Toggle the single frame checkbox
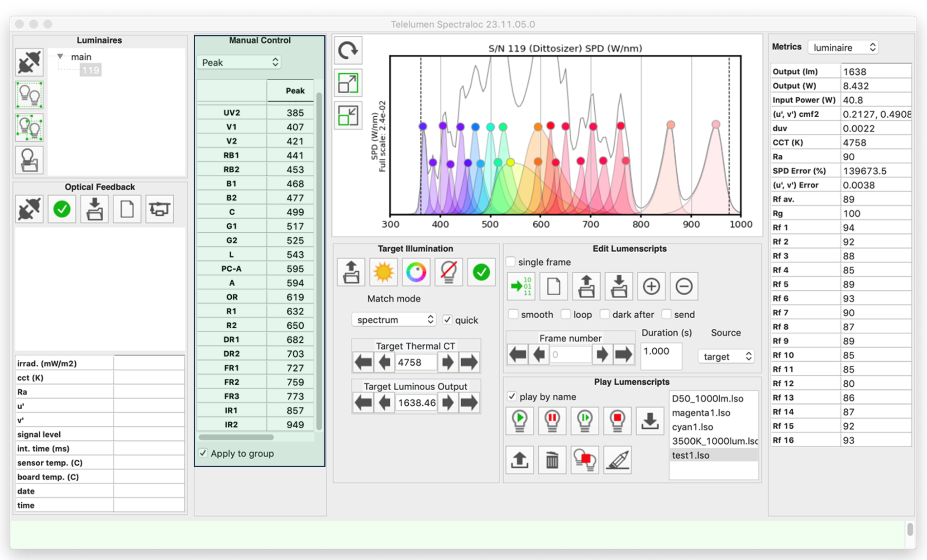The height and width of the screenshot is (560, 927). pyautogui.click(x=511, y=262)
